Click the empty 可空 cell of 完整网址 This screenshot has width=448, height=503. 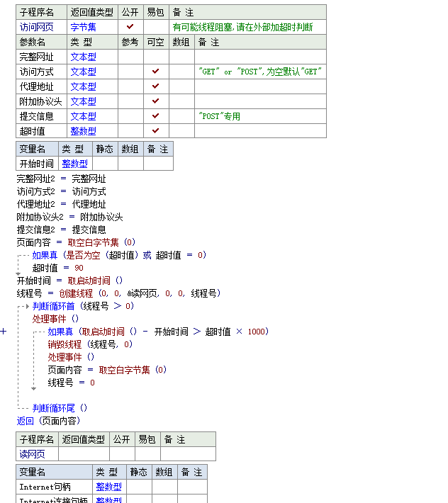point(156,57)
